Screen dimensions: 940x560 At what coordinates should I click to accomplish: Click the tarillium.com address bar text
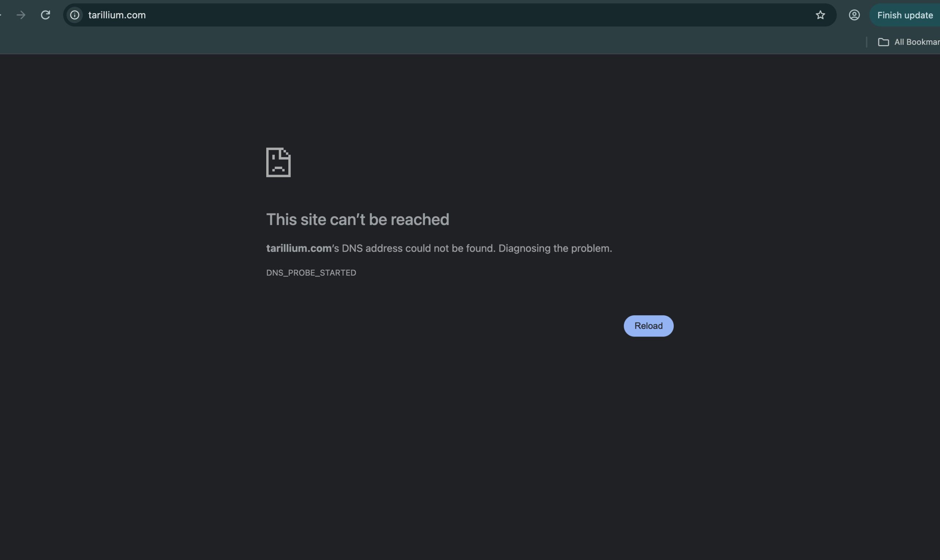tap(117, 15)
